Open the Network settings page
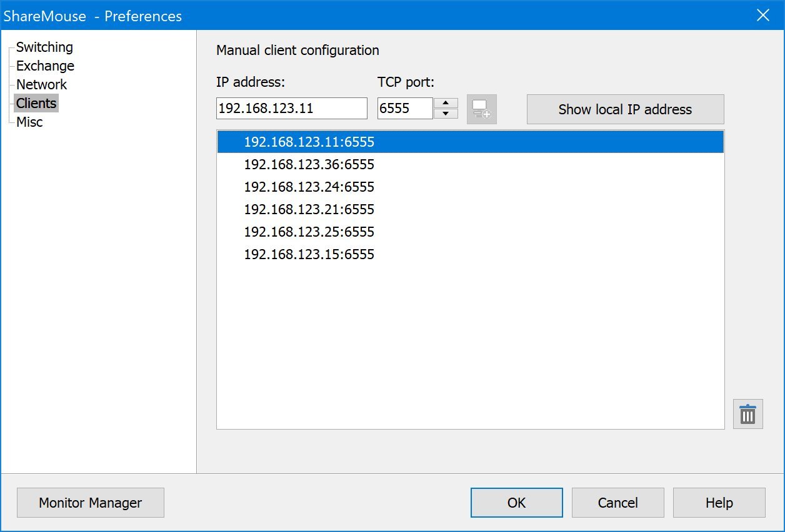Screen dimensions: 785x532 tap(41, 84)
